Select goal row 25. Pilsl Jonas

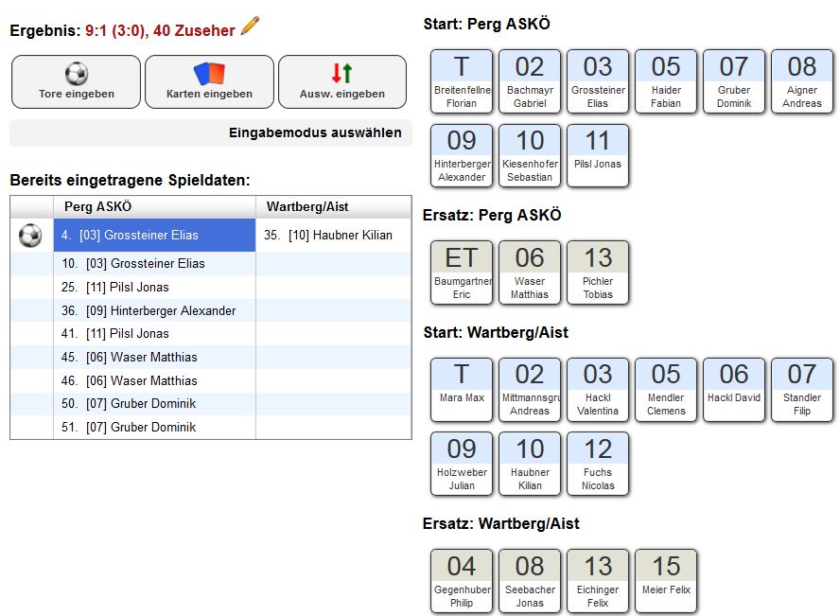click(154, 287)
